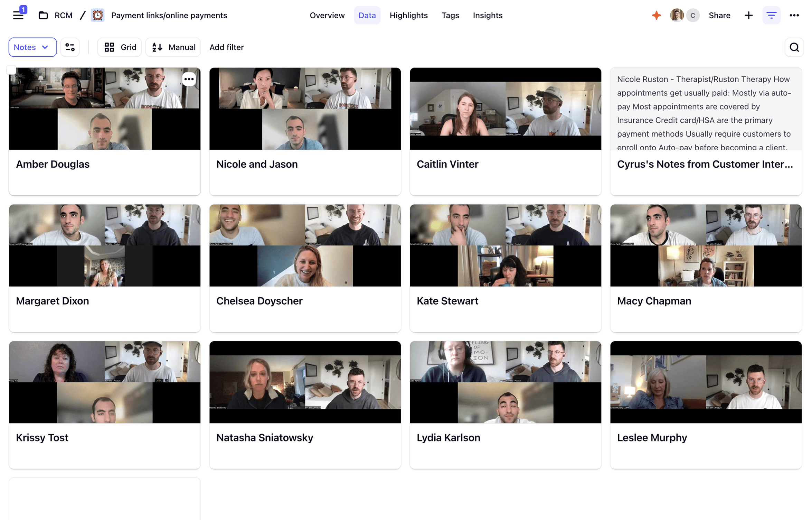Open the Manual sort dropdown
The width and height of the screenshot is (812, 520).
[173, 47]
